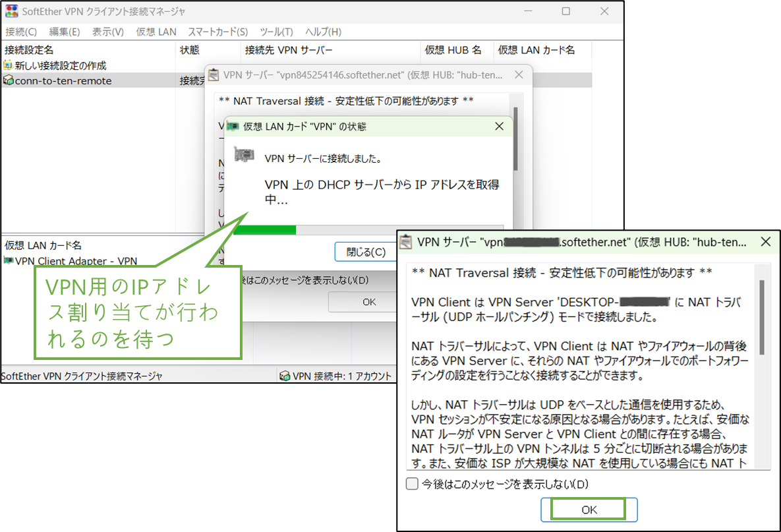
Task: Close the background VPN サーバー message dialog
Action: [x=519, y=74]
